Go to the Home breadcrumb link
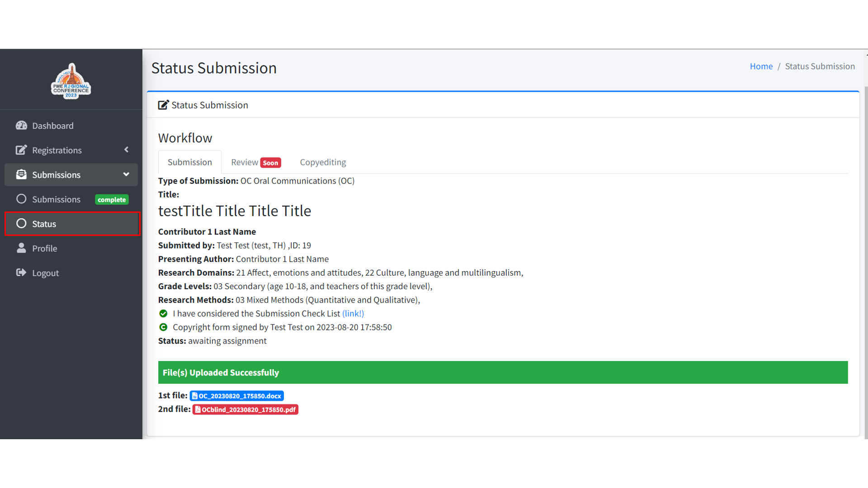Viewport: 868px width, 488px height. click(761, 66)
